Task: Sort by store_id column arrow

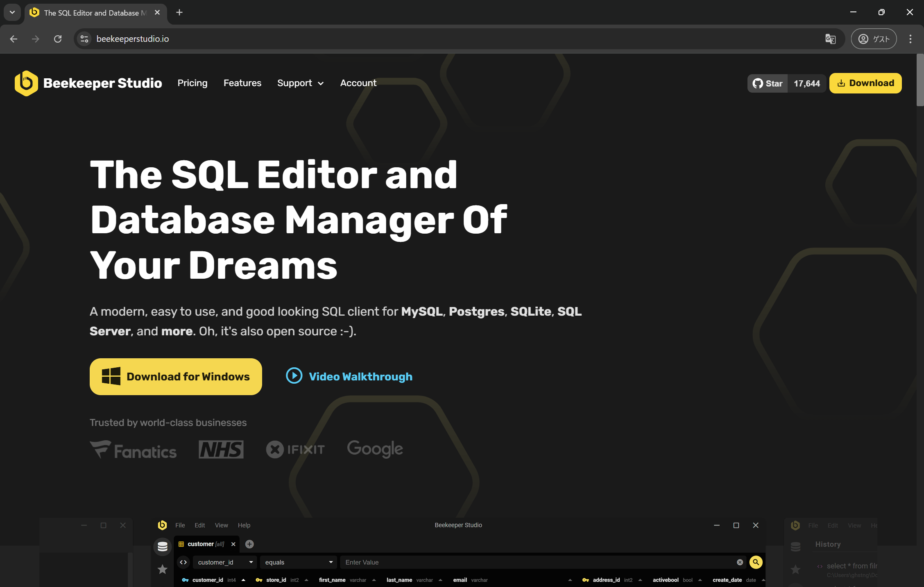Action: (306, 580)
